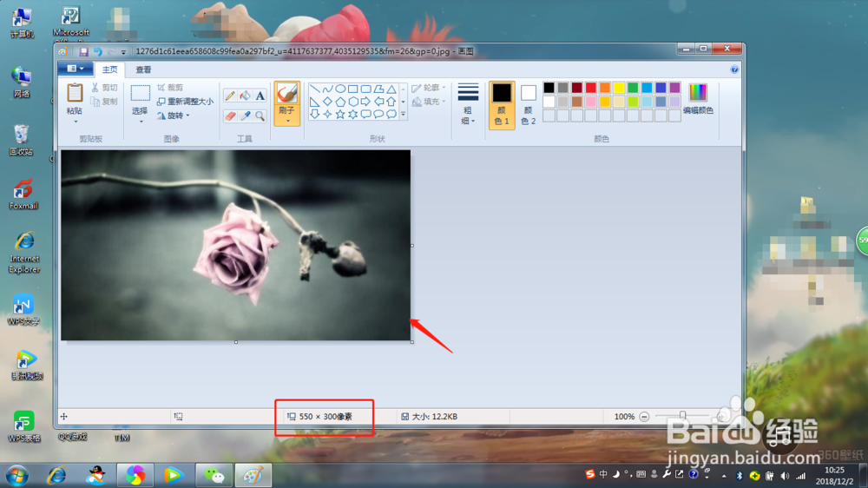Choose the triangle shape
868x488 pixels.
pyautogui.click(x=391, y=89)
